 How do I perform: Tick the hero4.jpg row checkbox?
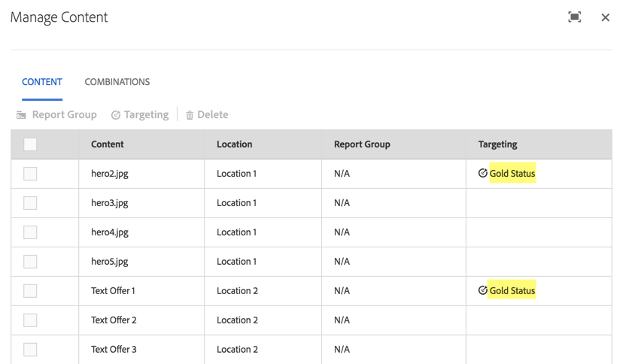pos(30,232)
